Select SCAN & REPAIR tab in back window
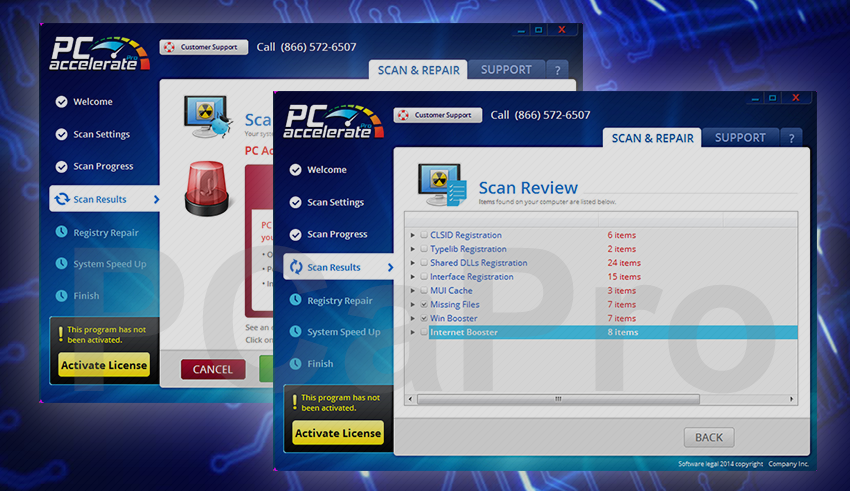 point(418,70)
